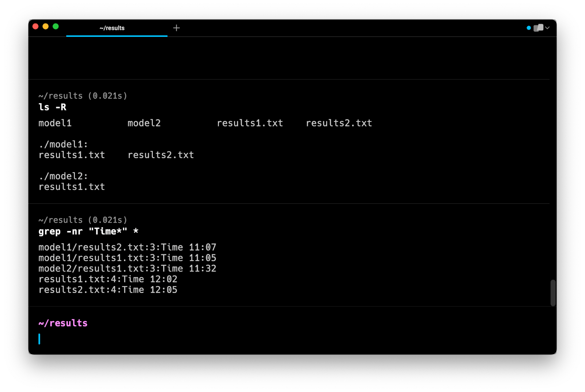Minimize the window with the yellow button
585x392 pixels.
point(46,26)
